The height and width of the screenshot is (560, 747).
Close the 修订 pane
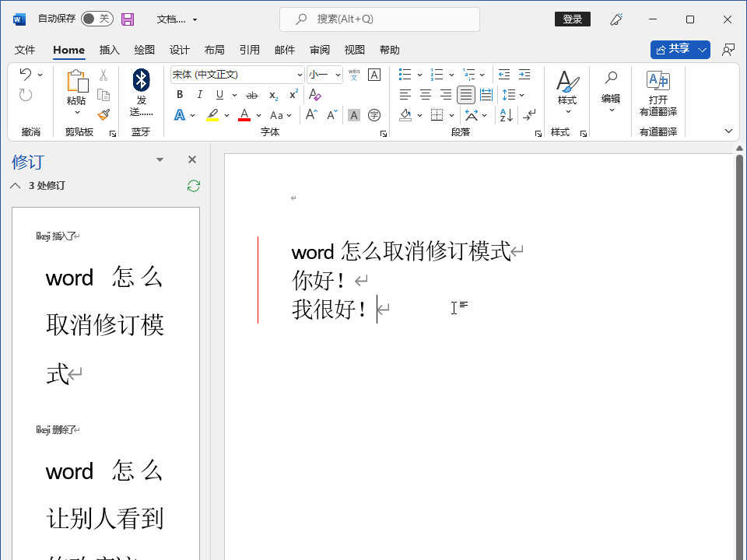click(x=192, y=159)
